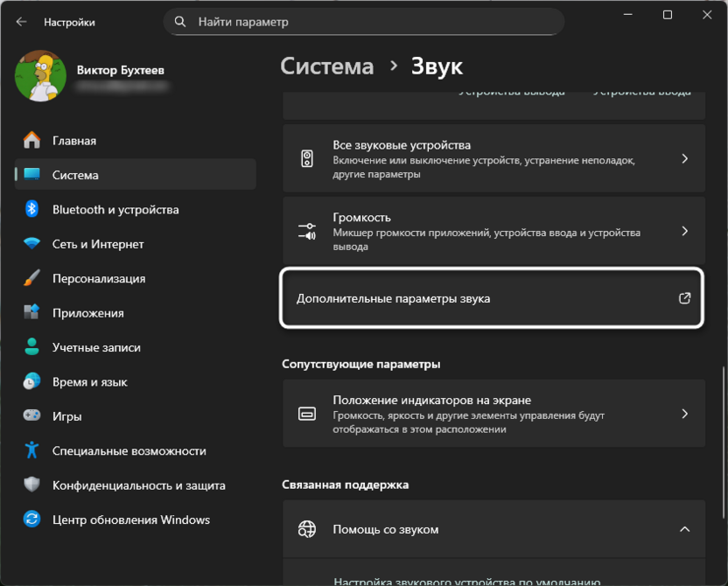
Task: Click the speaker icon next to Громкость
Action: pyautogui.click(x=307, y=231)
